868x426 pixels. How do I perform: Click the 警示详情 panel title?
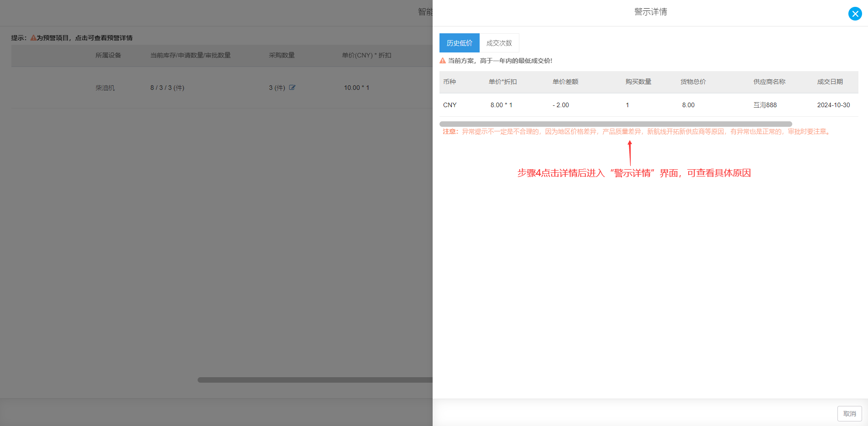point(651,12)
